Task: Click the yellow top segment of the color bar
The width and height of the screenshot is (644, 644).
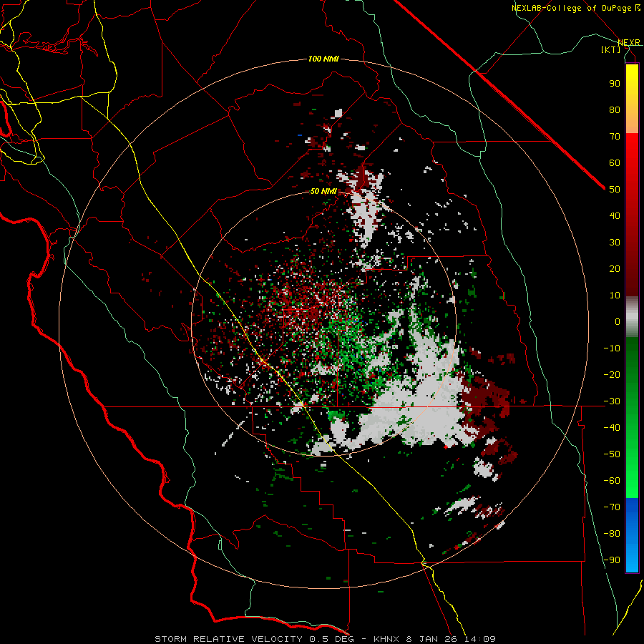Action: (x=632, y=99)
